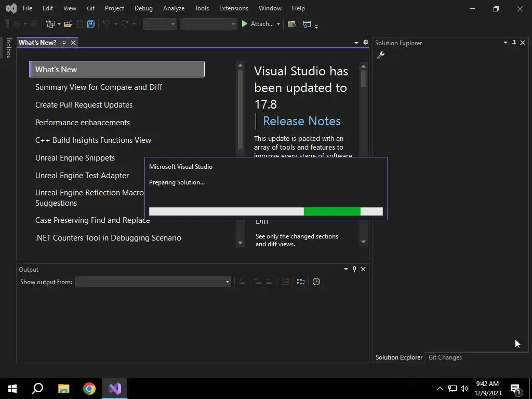Open the File menu

[28, 8]
